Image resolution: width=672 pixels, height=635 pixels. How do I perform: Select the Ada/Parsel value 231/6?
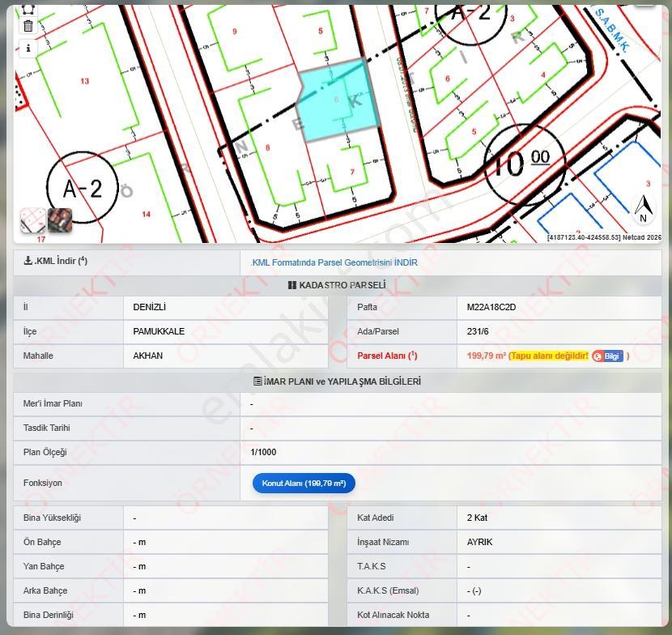[478, 331]
